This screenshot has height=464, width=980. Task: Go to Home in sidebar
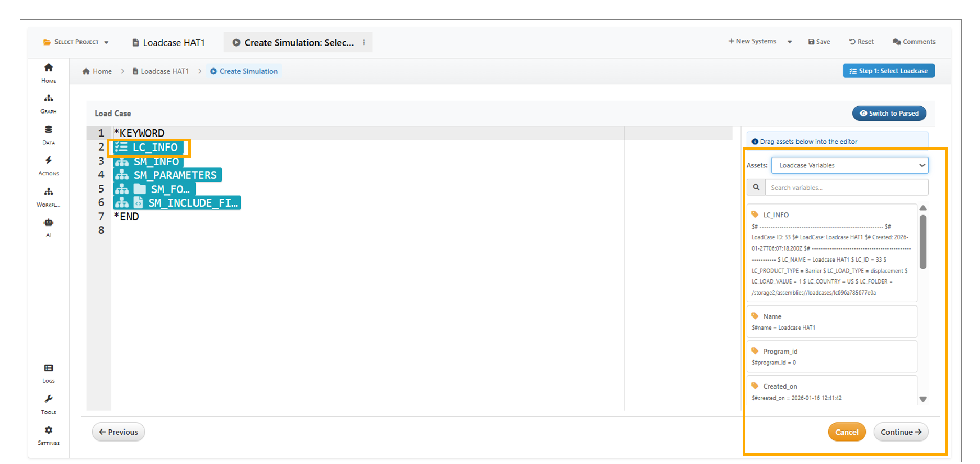click(x=49, y=72)
